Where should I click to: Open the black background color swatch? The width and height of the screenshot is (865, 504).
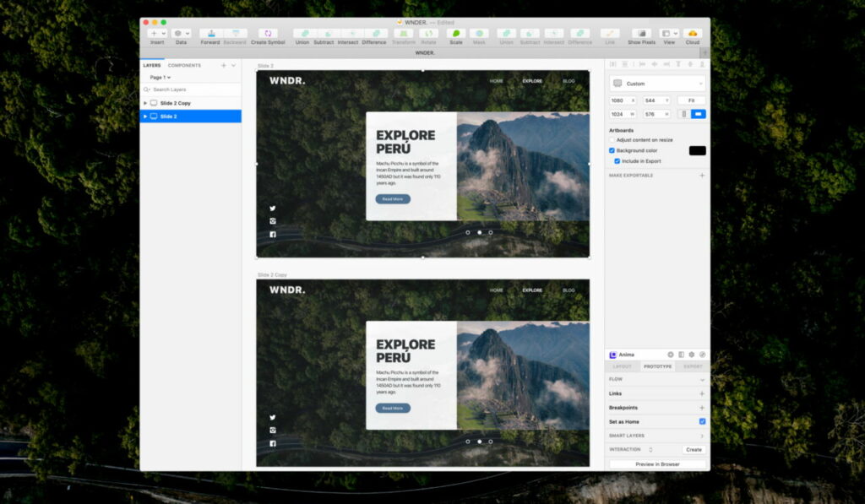point(697,150)
